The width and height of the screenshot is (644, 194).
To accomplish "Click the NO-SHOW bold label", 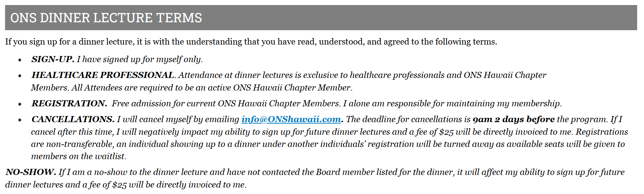I will [31, 172].
